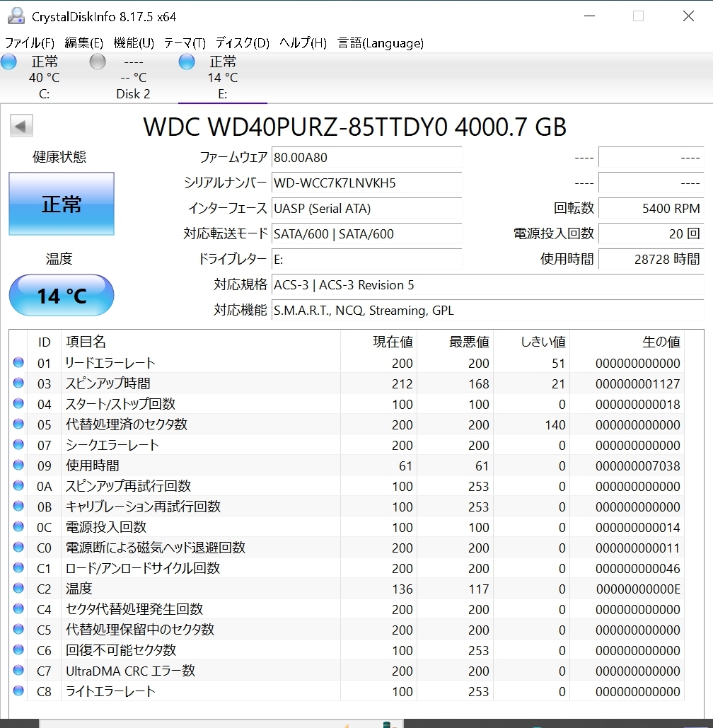Image resolution: width=713 pixels, height=728 pixels.
Task: Click status dot for ID C0 row
Action: 18,547
